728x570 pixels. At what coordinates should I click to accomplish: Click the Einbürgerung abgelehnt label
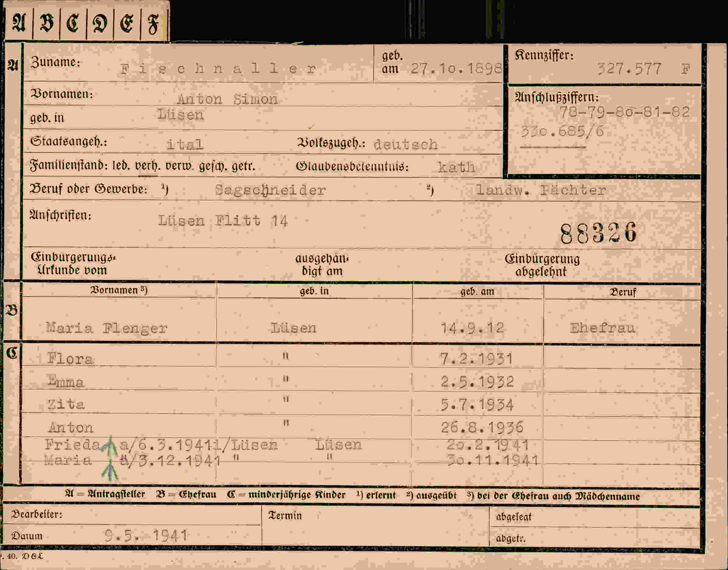(x=542, y=265)
